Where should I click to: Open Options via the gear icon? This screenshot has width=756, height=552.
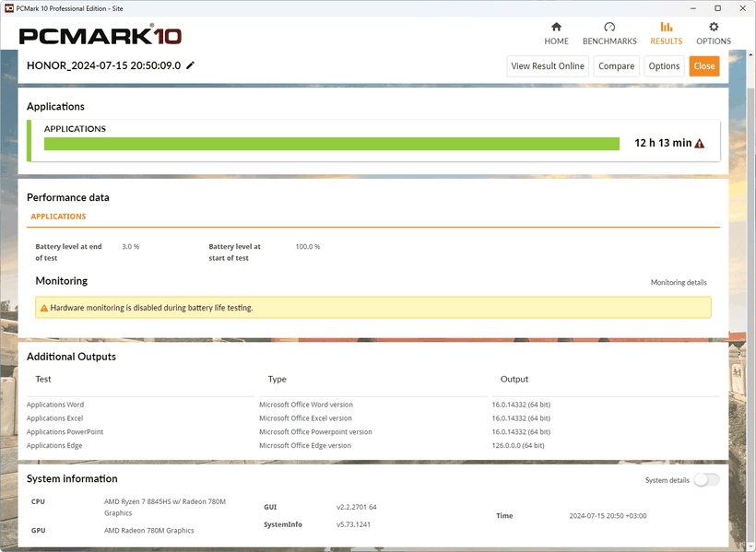(714, 27)
